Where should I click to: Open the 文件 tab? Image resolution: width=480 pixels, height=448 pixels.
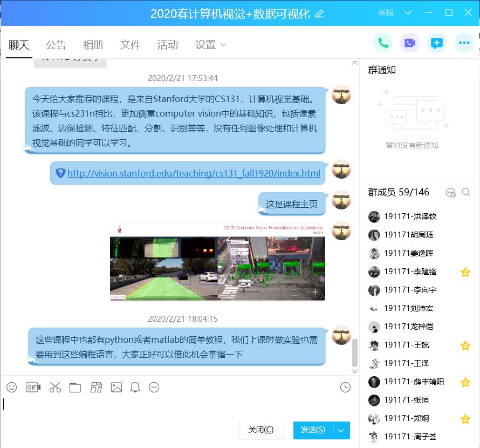[131, 45]
